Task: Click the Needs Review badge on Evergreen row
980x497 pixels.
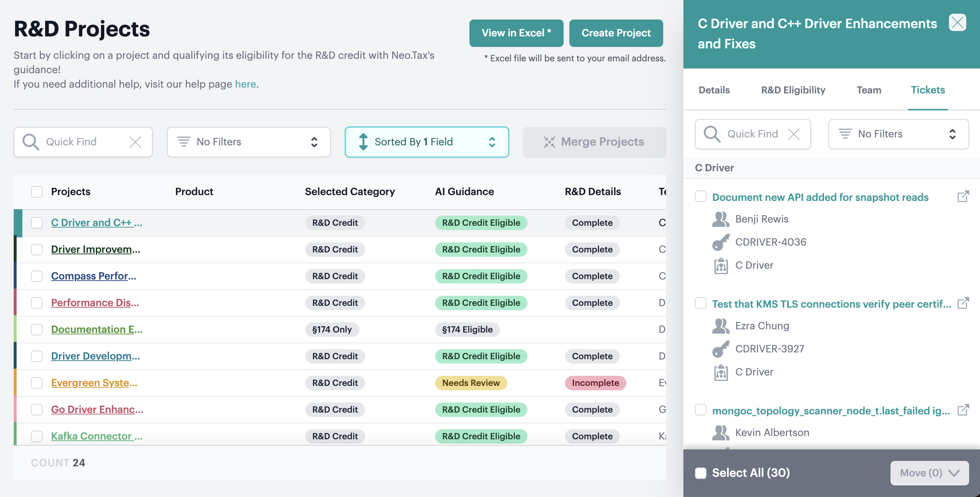Action: 471,383
